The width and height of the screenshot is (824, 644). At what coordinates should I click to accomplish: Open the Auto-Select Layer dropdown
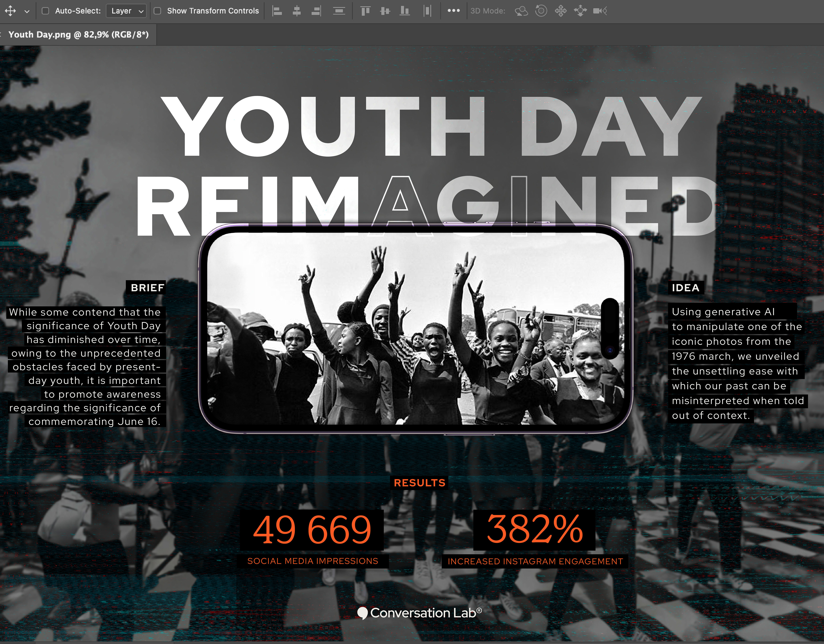tap(126, 11)
